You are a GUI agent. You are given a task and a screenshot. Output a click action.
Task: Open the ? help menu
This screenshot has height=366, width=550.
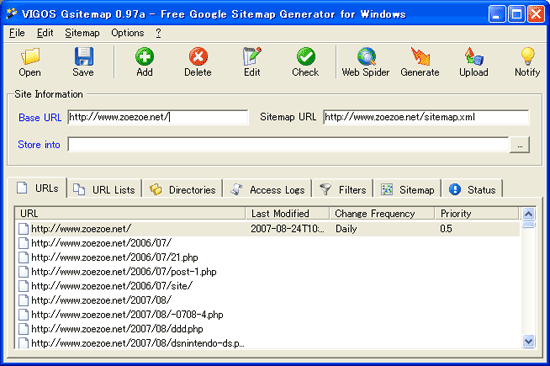(159, 33)
